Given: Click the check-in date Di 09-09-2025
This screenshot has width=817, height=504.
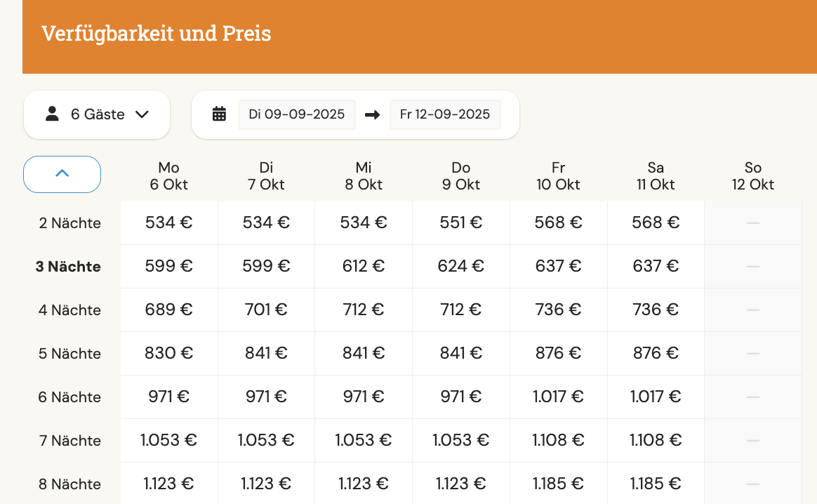Looking at the screenshot, I should [x=296, y=114].
